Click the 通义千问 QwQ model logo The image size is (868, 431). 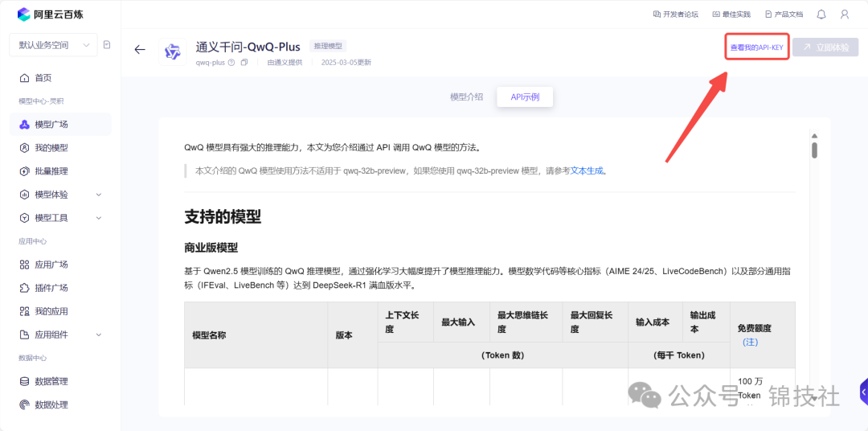coord(173,51)
